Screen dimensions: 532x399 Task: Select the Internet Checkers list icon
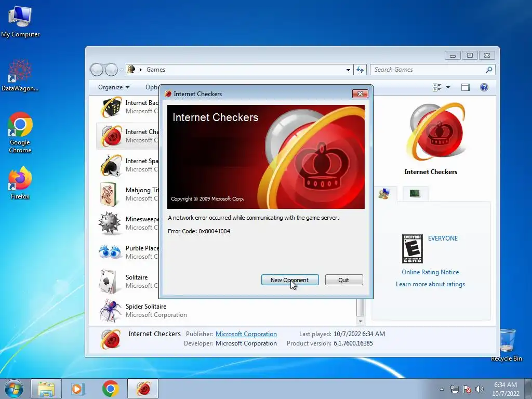(x=111, y=136)
